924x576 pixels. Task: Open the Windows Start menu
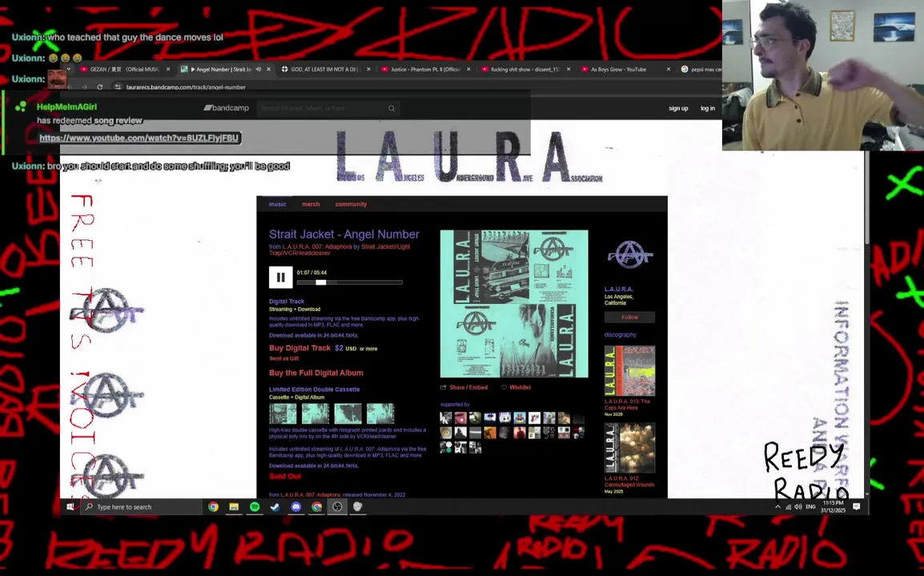pos(70,507)
